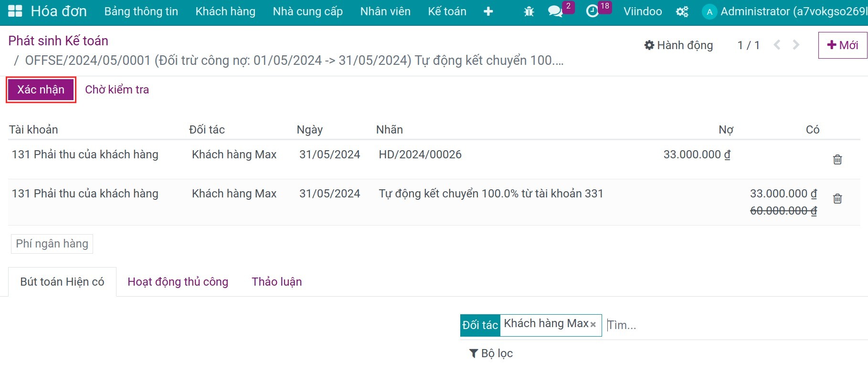
Task: Click the struck-through 60.000.000 ₫ amount
Action: (x=783, y=211)
